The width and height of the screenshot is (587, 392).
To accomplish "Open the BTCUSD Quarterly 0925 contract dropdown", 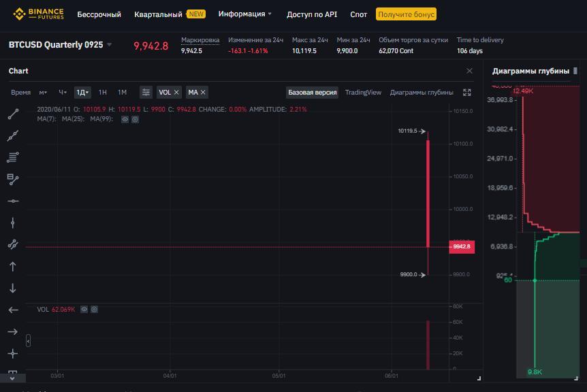I will (110, 44).
